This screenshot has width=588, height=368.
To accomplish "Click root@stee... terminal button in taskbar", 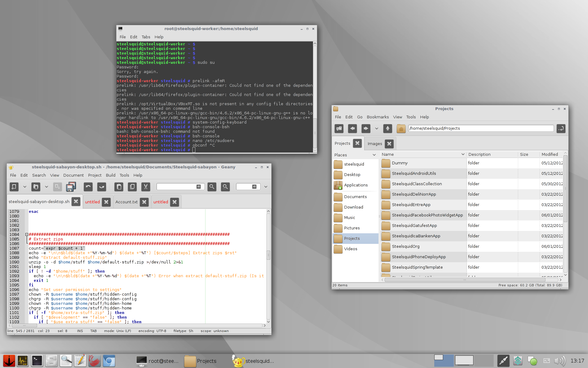I will click(157, 361).
